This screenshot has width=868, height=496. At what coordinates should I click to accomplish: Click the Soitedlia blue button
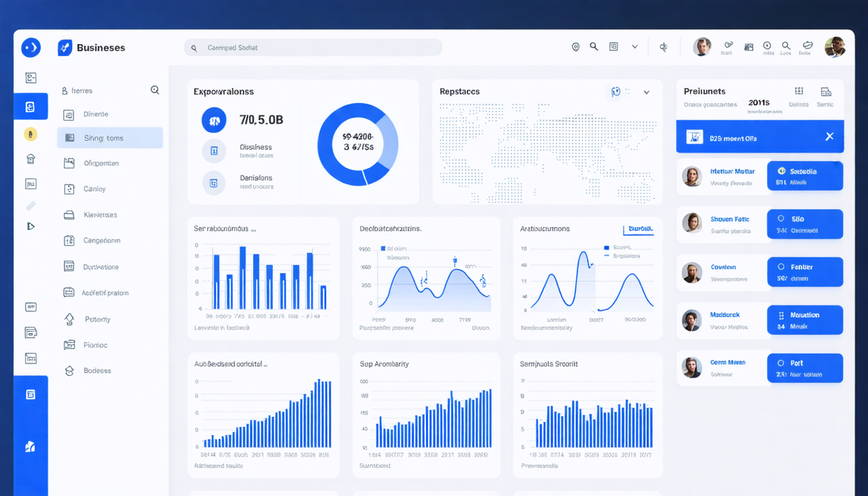pos(805,176)
